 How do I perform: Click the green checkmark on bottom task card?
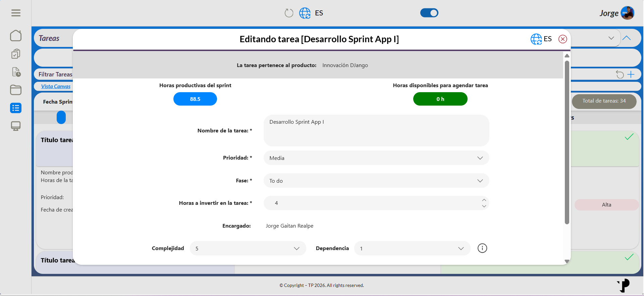click(629, 257)
